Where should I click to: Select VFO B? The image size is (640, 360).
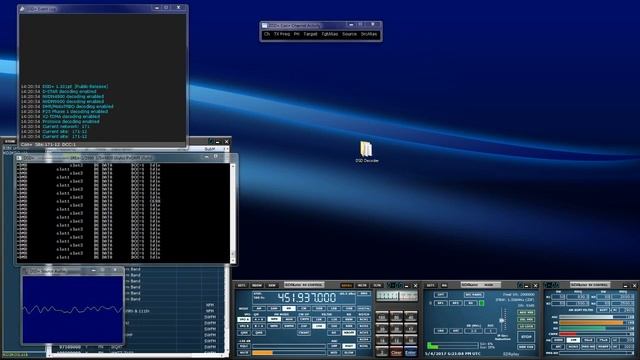(x=244, y=326)
